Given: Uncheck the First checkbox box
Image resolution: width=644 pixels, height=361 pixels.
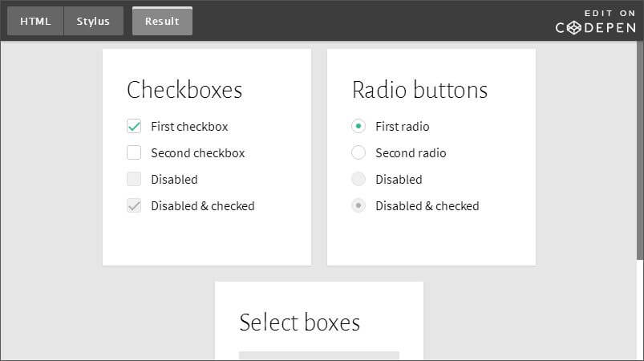Looking at the screenshot, I should click(x=134, y=126).
